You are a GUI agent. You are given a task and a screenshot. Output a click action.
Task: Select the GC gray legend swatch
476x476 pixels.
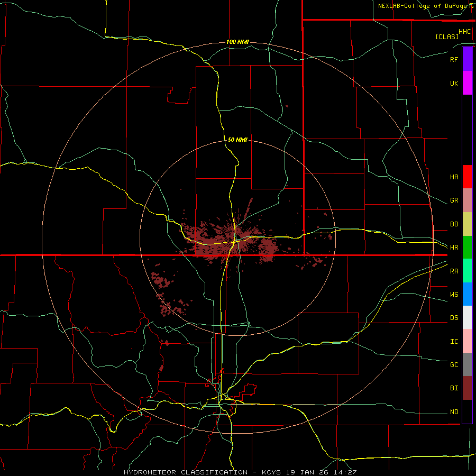click(x=467, y=364)
